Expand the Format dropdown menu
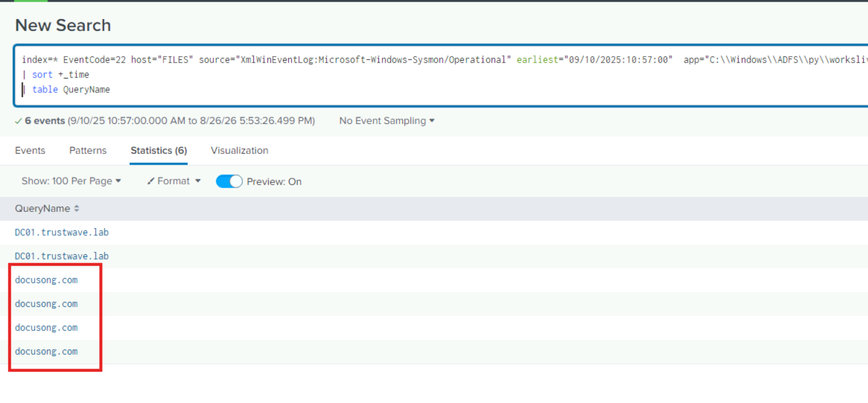The image size is (868, 403). 174,181
